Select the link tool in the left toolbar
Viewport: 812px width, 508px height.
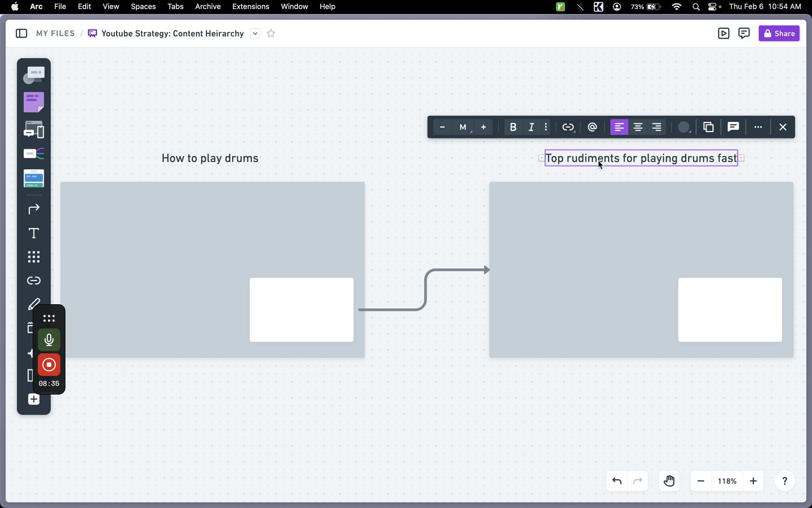click(33, 280)
